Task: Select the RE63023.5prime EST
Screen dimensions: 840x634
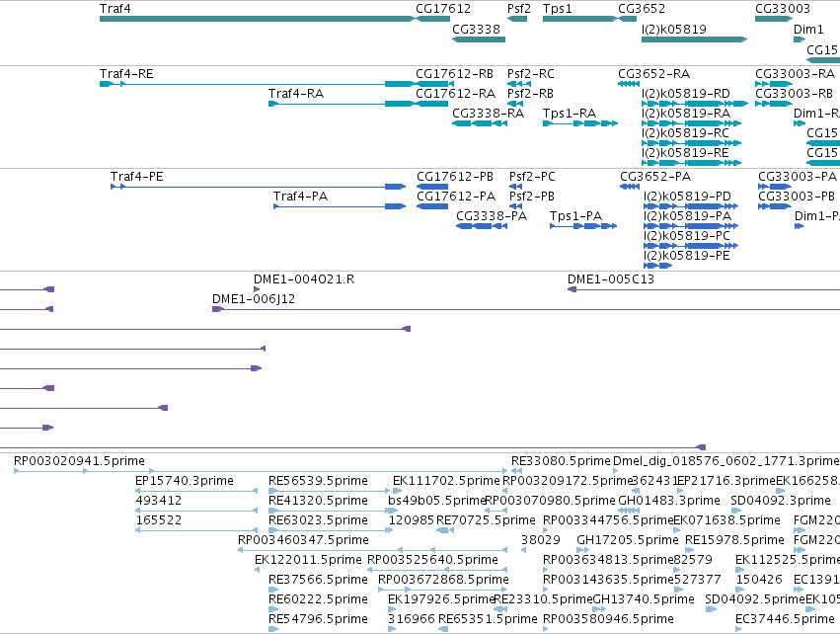Action: coord(331,530)
